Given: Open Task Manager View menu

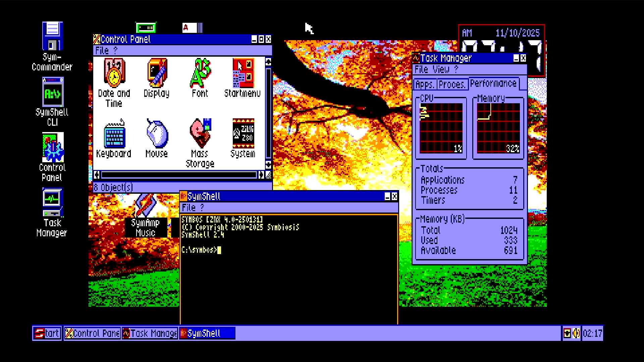Looking at the screenshot, I should (441, 69).
